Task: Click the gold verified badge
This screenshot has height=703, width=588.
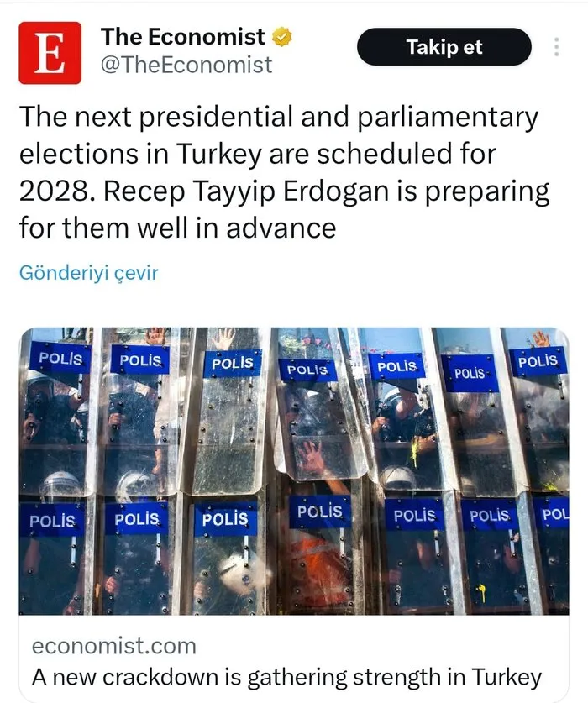Action: 285,37
